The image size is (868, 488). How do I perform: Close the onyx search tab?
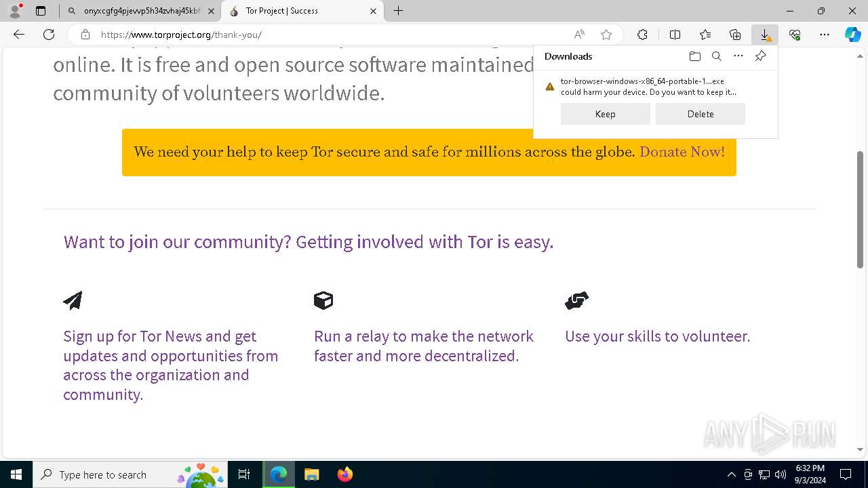click(x=211, y=11)
